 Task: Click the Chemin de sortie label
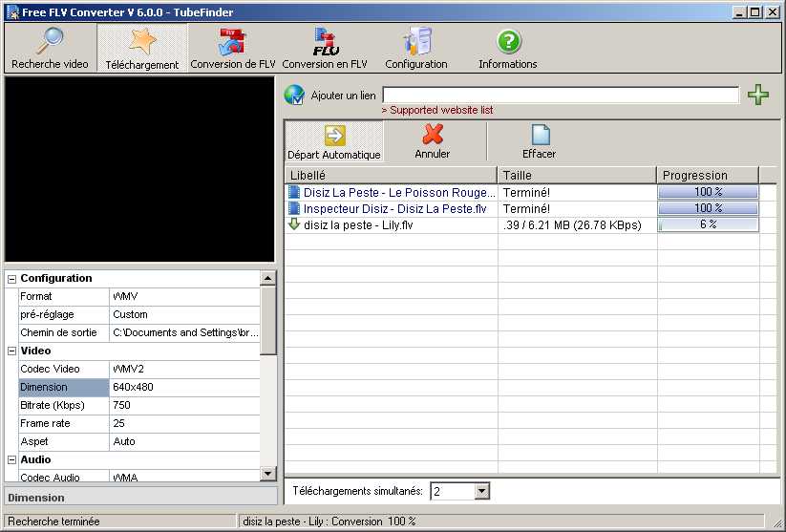click(64, 332)
